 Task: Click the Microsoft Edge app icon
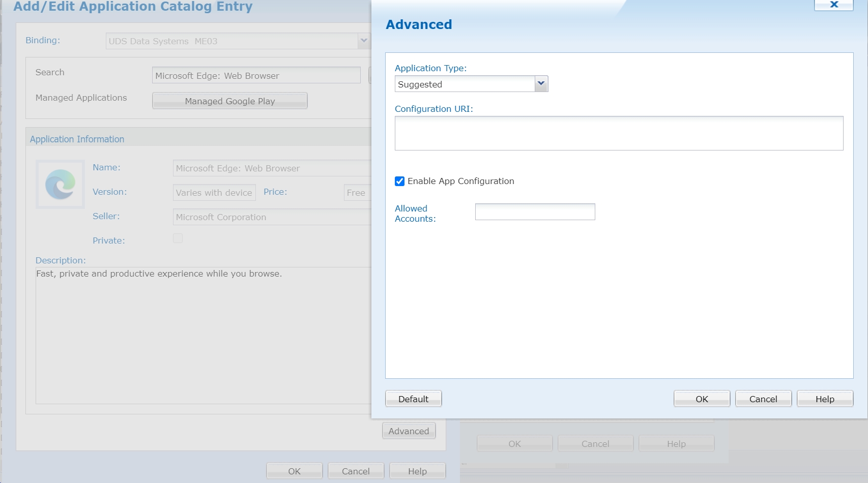tap(60, 184)
